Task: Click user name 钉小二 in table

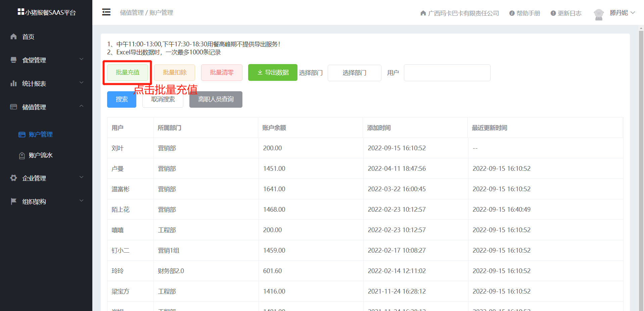Action: pos(121,251)
